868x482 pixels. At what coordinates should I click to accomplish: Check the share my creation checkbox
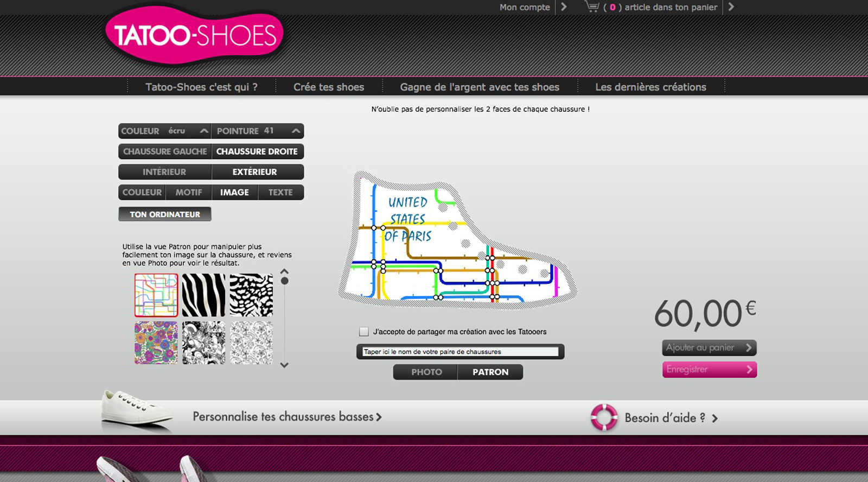pos(364,332)
